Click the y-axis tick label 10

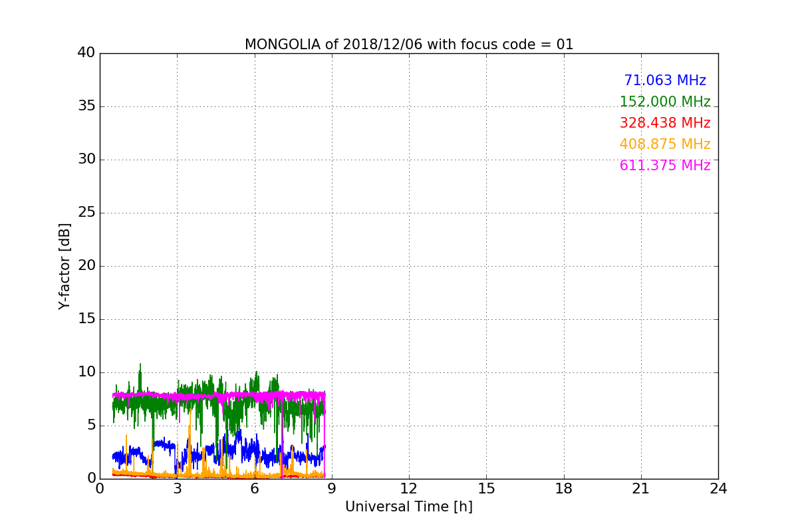click(86, 372)
